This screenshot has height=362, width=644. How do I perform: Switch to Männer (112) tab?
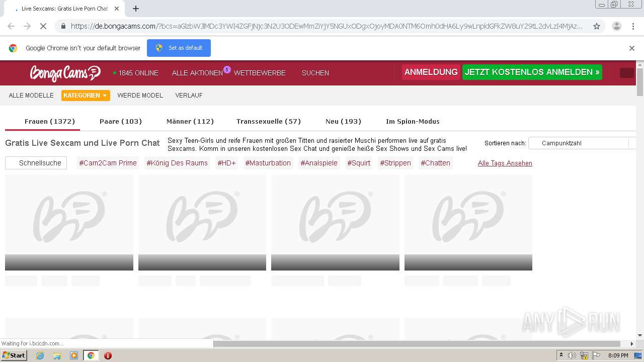(190, 121)
